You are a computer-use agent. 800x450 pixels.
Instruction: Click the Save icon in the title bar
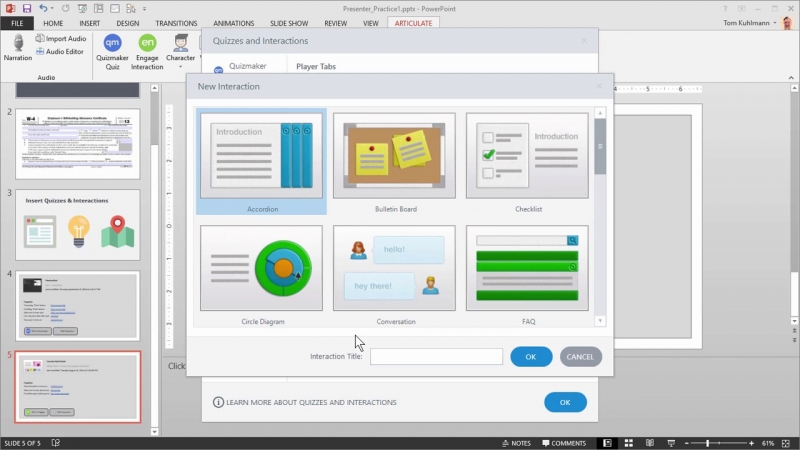pos(27,8)
